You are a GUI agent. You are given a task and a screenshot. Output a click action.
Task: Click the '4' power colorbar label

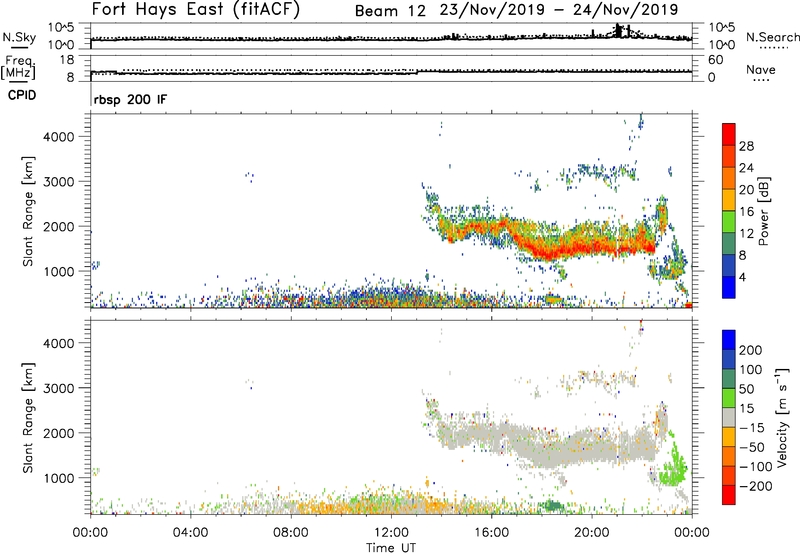tap(742, 277)
